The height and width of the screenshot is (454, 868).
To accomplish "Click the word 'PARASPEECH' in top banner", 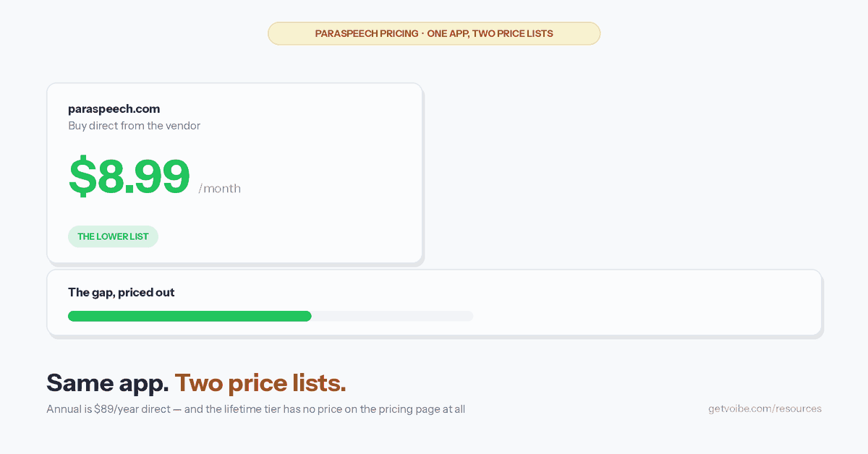I will [346, 33].
